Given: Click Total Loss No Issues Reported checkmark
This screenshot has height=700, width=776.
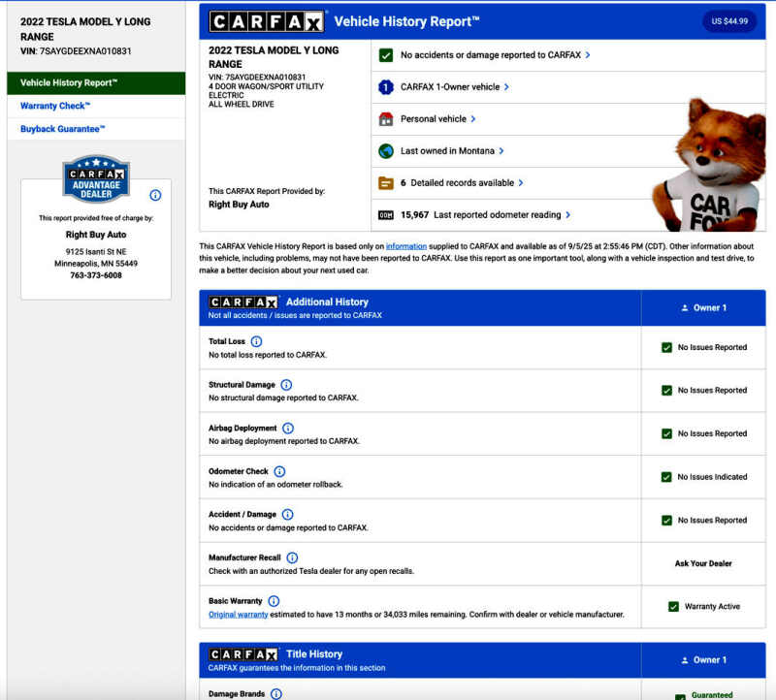Looking at the screenshot, I should tap(666, 348).
